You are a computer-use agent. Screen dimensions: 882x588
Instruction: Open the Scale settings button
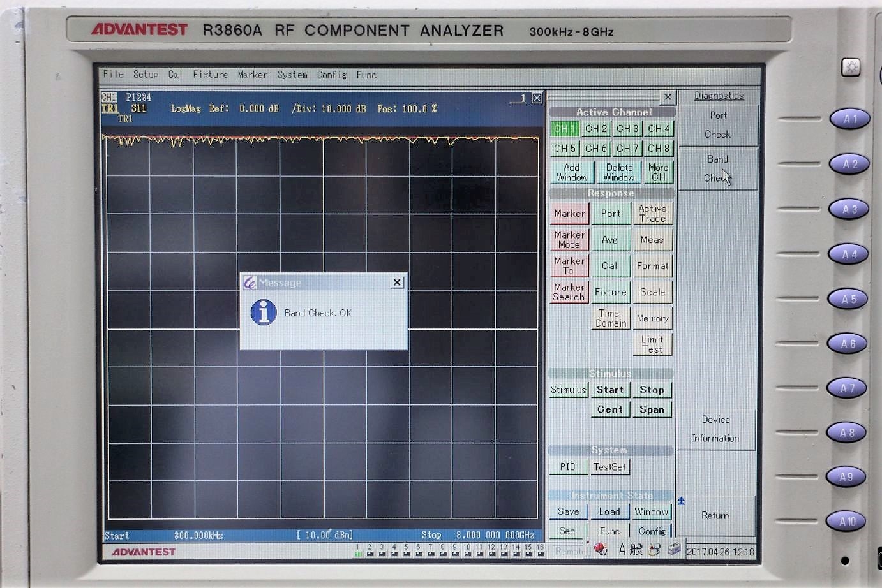click(x=652, y=292)
